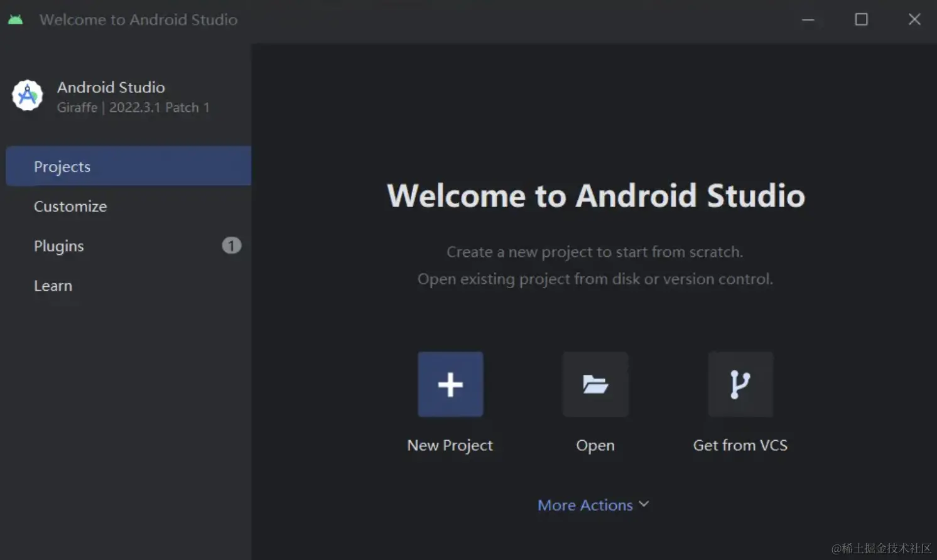The width and height of the screenshot is (937, 560).
Task: Click the Open folder icon
Action: pyautogui.click(x=595, y=384)
